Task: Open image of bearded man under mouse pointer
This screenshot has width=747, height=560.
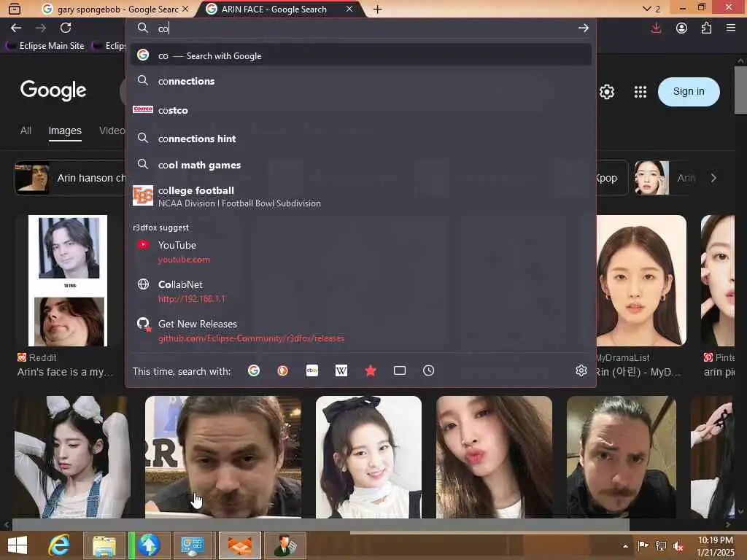Action: pyautogui.click(x=223, y=456)
